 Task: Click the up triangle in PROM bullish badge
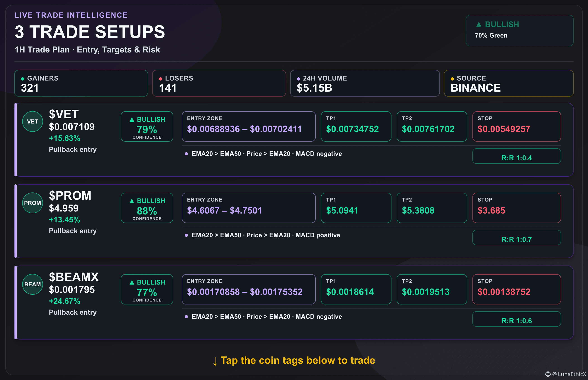(132, 201)
